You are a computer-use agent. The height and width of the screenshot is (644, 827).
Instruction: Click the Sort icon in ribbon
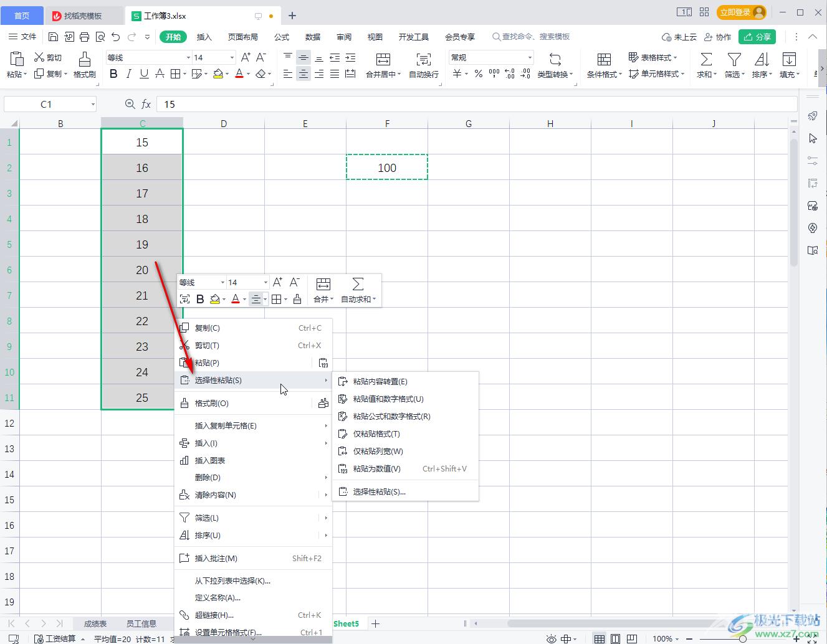[762, 59]
